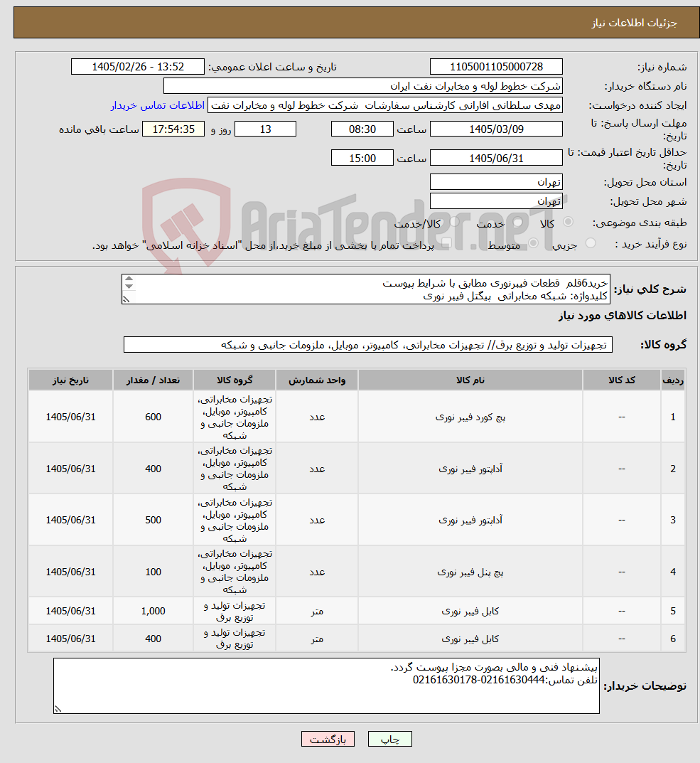Select the جزیی purchase type radio

point(591,242)
